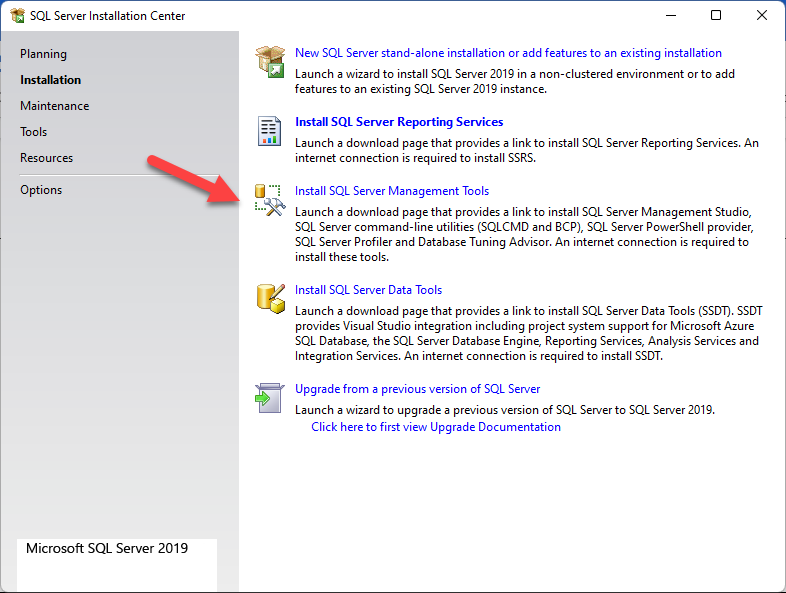
Task: Maximize the Installation Center window
Action: (716, 16)
